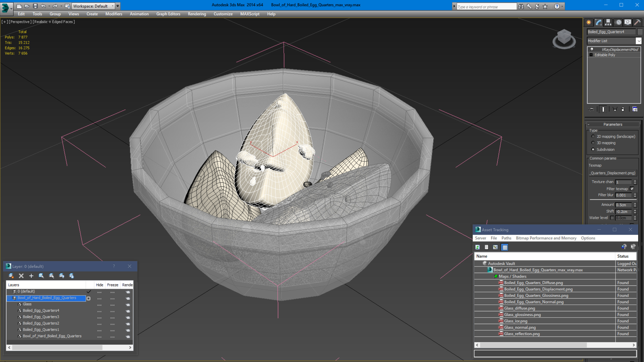
Task: Open the Graph Editors menu
Action: [x=168, y=14]
